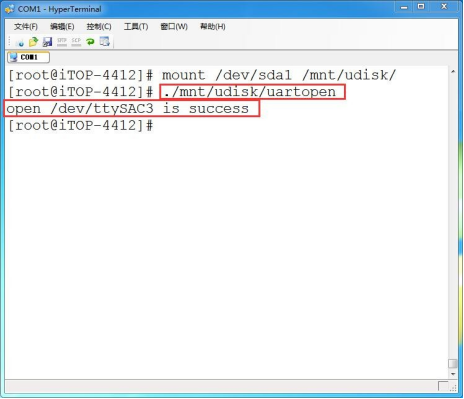The height and width of the screenshot is (399, 464).
Task: Open the 控制(C) menu
Action: point(99,26)
